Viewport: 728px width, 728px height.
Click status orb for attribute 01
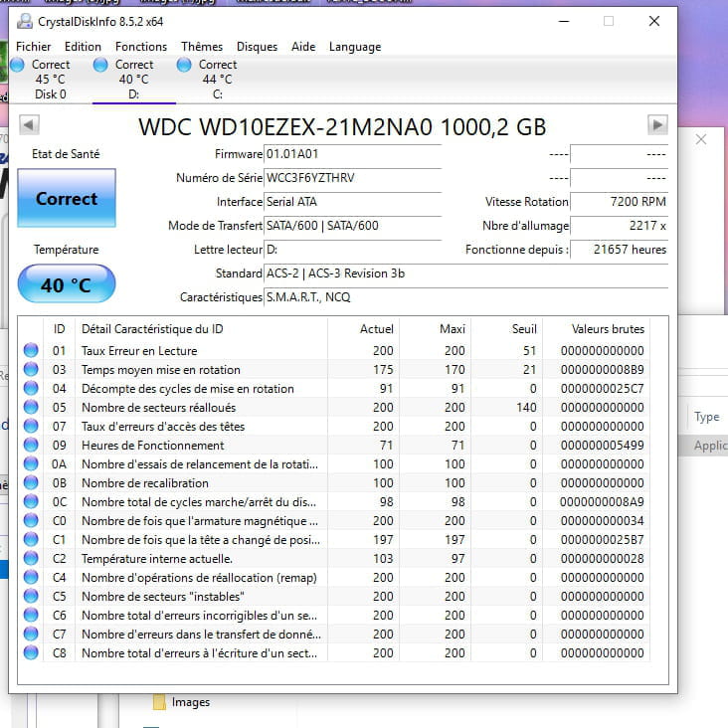click(31, 350)
